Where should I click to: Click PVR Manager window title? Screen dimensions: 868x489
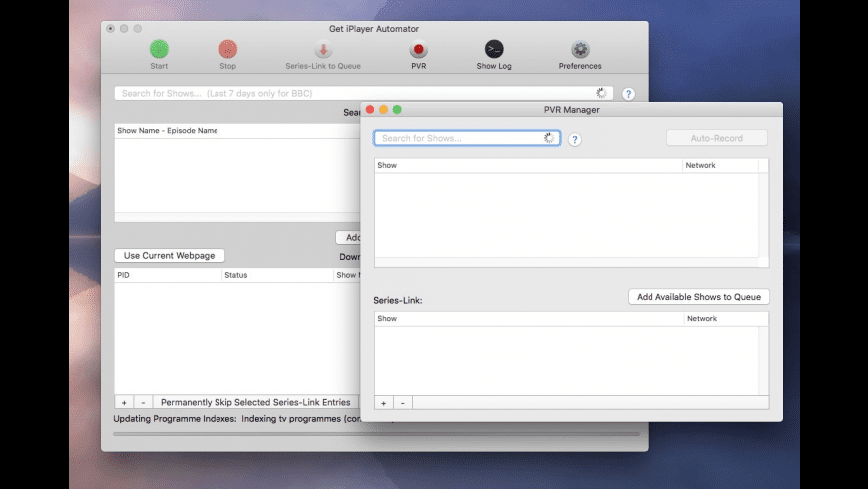[572, 110]
